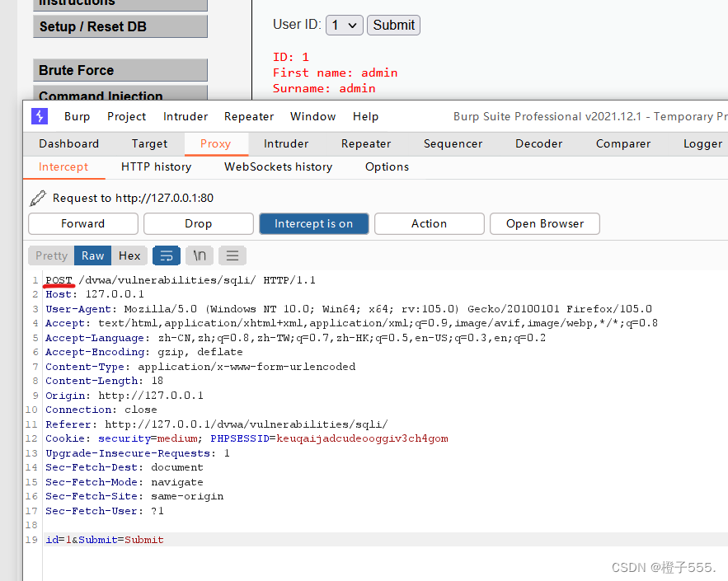Open the Repeater menu in the menu bar
Viewport: 728px width, 581px height.
[249, 116]
